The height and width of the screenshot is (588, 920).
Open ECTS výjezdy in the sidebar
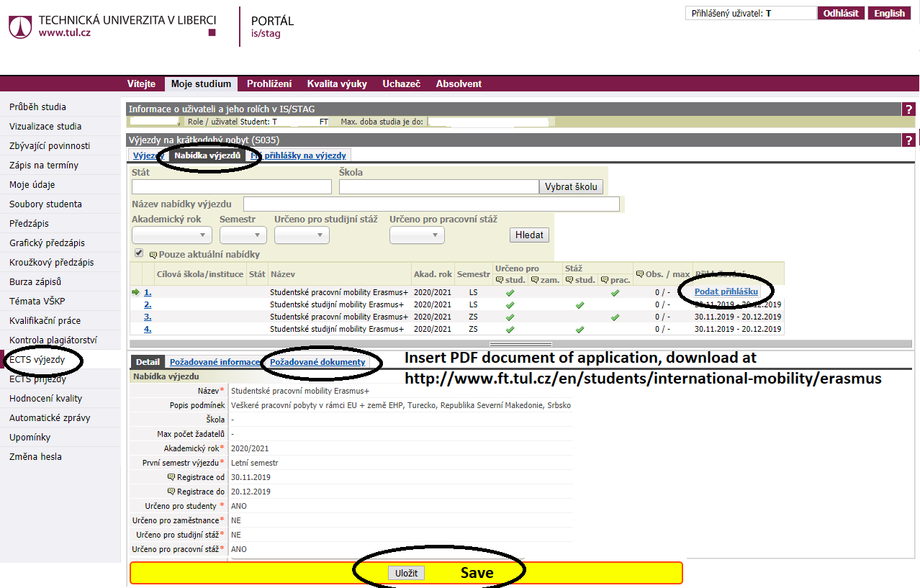point(37,360)
